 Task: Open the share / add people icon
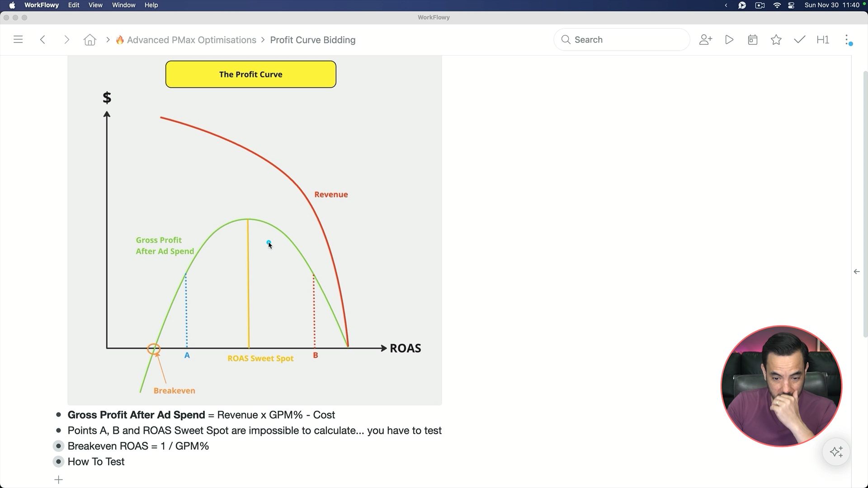706,39
